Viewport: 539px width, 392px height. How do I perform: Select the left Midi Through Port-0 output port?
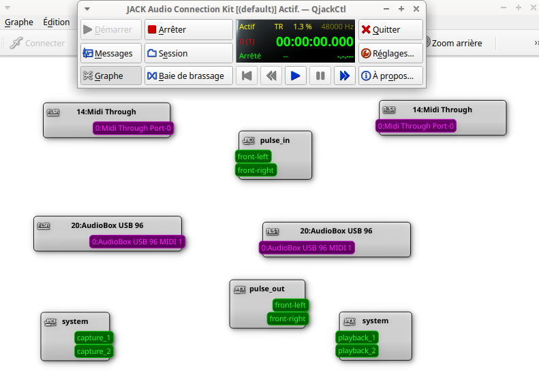click(133, 128)
